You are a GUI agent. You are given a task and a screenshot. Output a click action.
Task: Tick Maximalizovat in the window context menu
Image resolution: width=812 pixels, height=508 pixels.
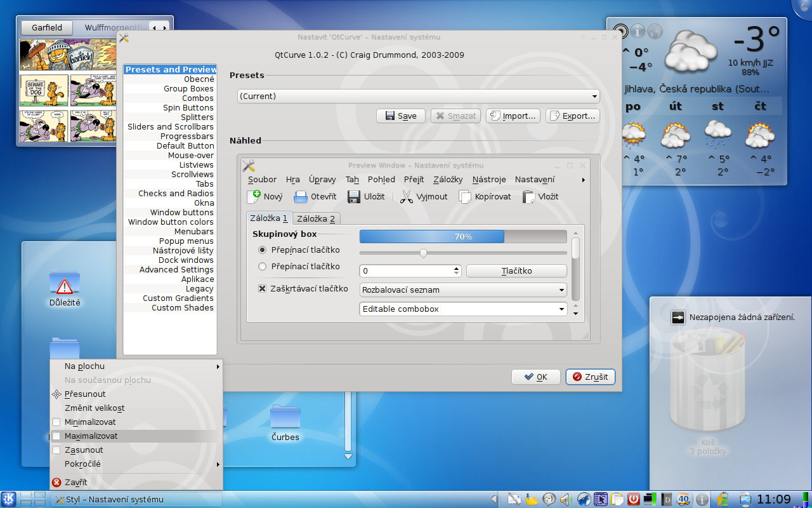pyautogui.click(x=56, y=436)
